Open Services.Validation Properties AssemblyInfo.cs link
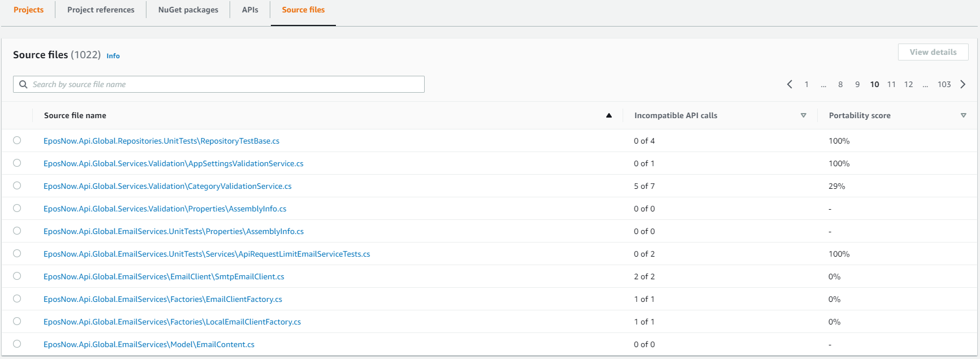The height and width of the screenshot is (359, 980). point(165,209)
